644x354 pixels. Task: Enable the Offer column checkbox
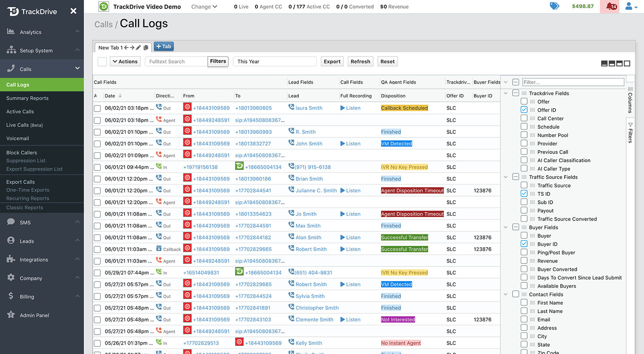tap(524, 101)
